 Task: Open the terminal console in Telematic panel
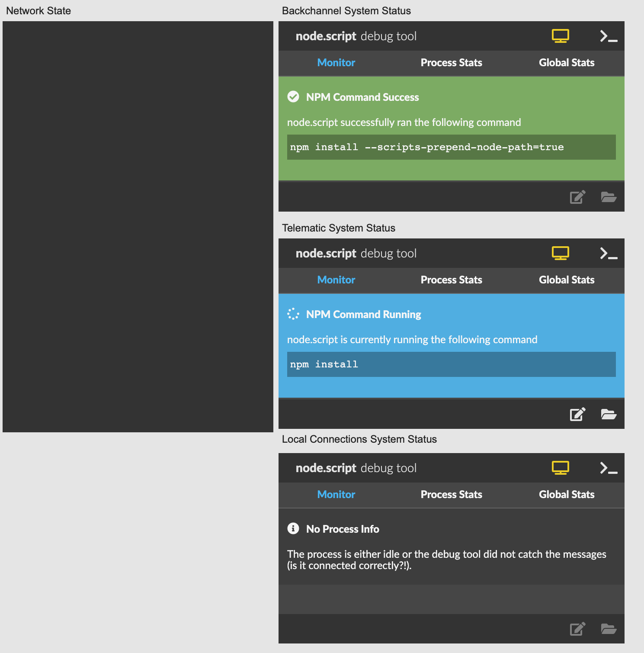[x=608, y=254]
